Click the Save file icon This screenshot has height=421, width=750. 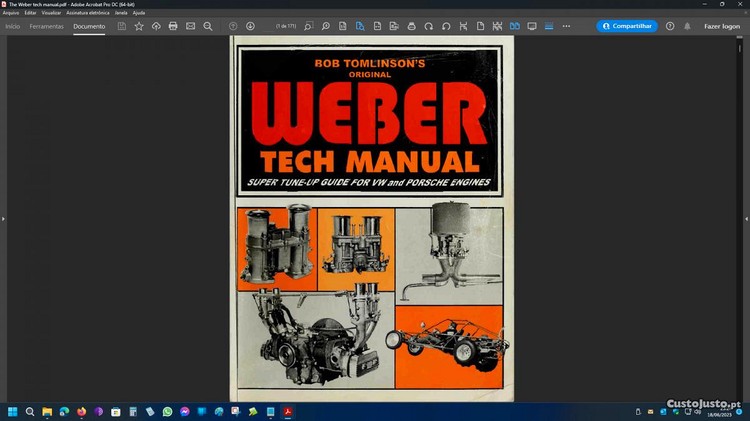click(122, 26)
